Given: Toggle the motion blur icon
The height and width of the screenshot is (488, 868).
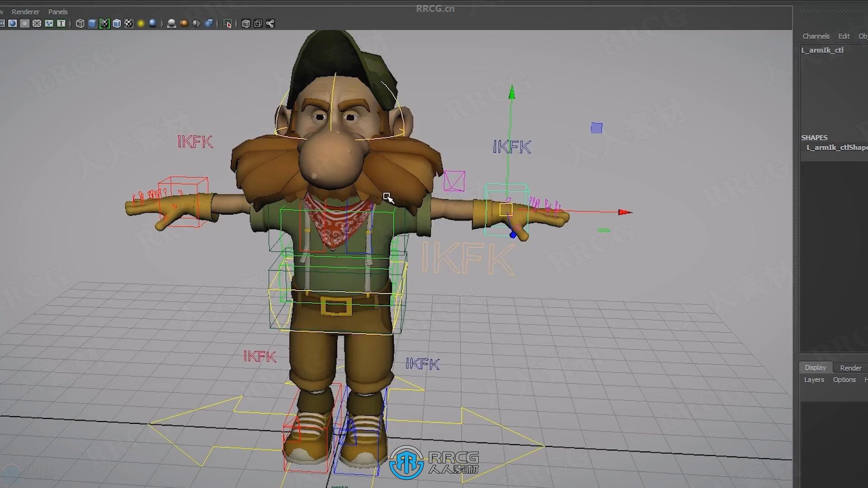Looking at the screenshot, I should coord(184,23).
